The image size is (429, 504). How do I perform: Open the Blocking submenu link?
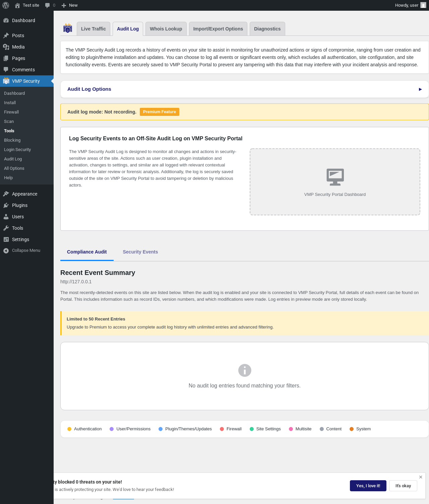(x=12, y=140)
